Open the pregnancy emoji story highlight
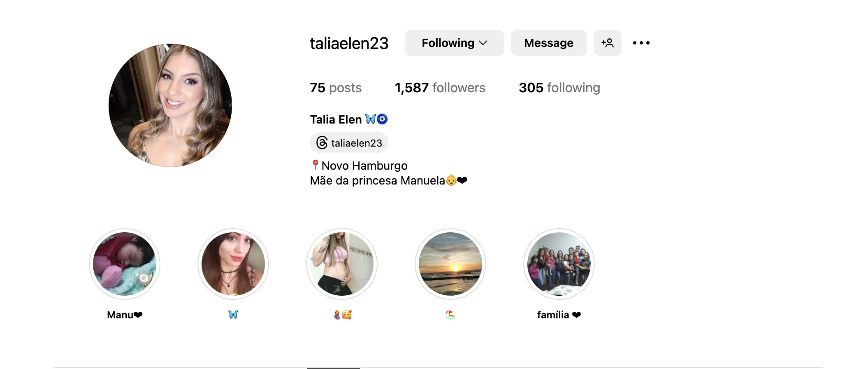Image resolution: width=868 pixels, height=369 pixels. [342, 264]
